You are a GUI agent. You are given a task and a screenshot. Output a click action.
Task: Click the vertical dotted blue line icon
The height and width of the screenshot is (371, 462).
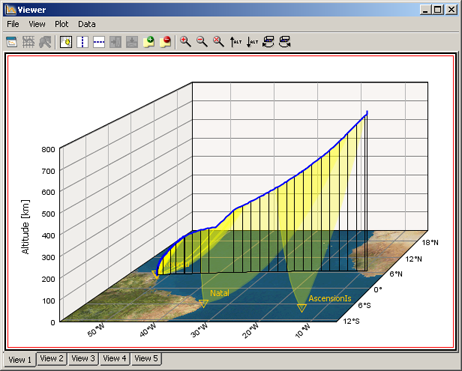pos(82,42)
